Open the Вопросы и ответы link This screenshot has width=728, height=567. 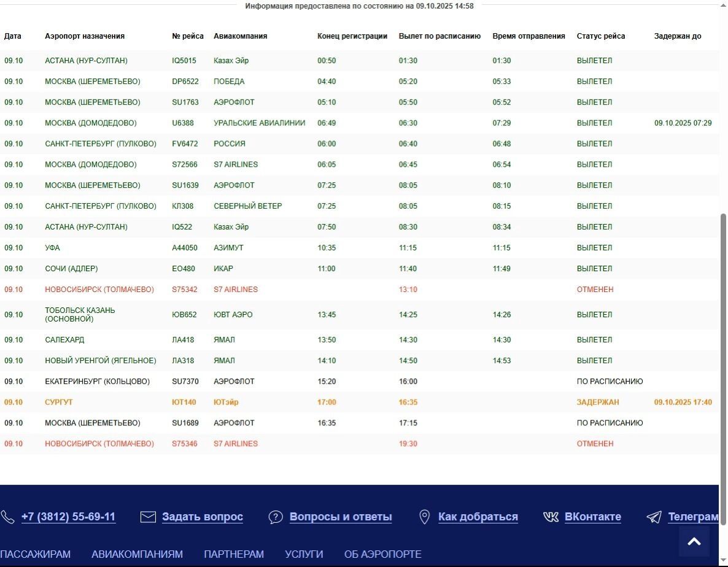[x=340, y=517]
